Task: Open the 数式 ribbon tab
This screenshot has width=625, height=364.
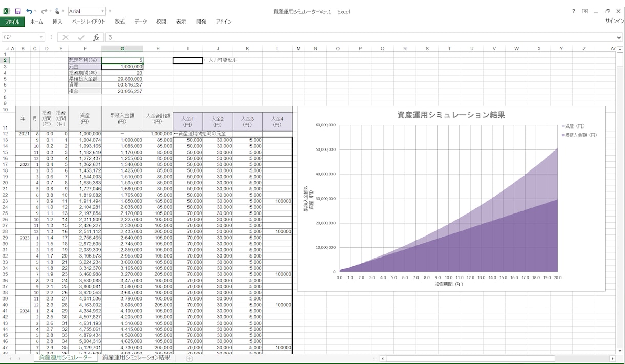Action: pos(120,22)
